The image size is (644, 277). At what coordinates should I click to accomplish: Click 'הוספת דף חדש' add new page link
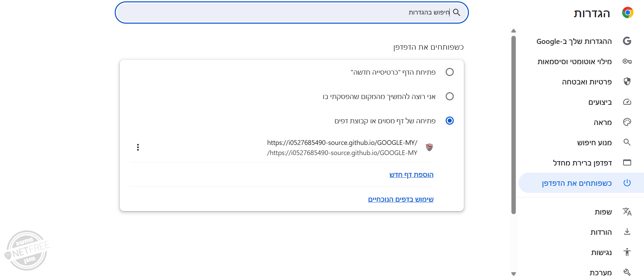(x=411, y=175)
